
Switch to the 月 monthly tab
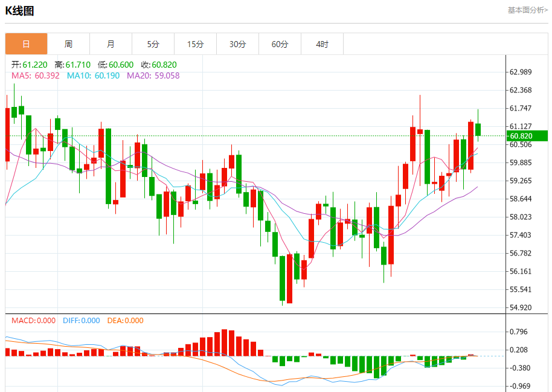111,44
